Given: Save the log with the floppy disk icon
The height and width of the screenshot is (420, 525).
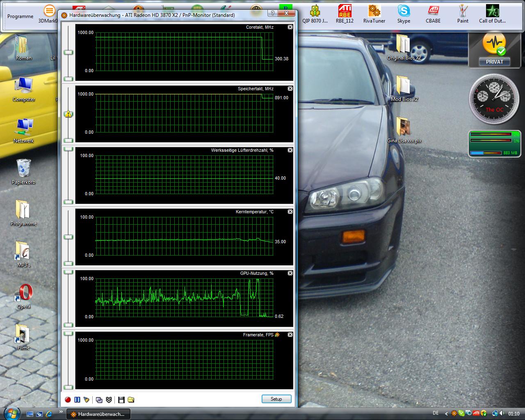Looking at the screenshot, I should [121, 399].
